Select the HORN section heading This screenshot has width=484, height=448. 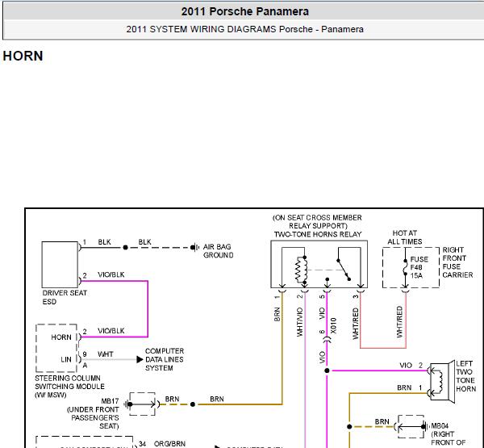(x=23, y=57)
